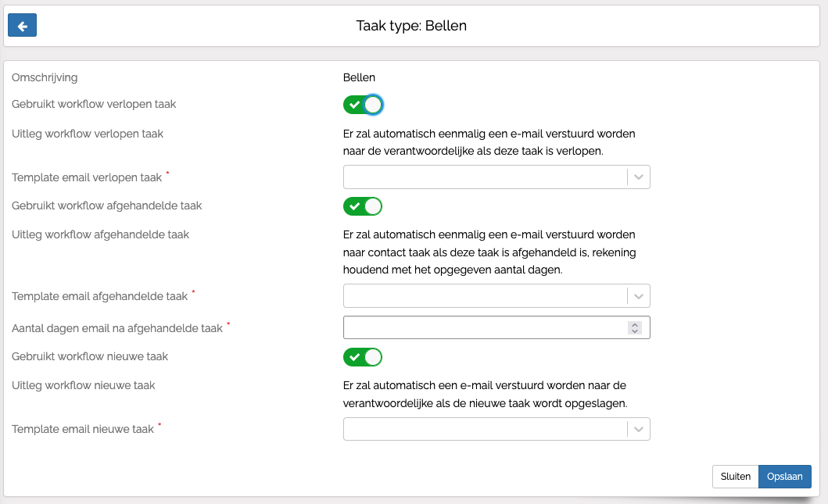Expand 'Template email nieuwe taak' dropdown arrow
This screenshot has height=504, width=828.
[639, 430]
